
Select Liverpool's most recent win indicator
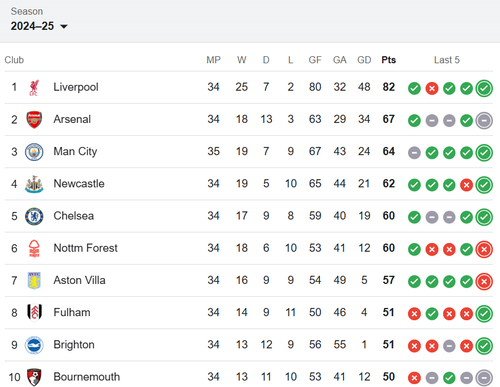(x=484, y=88)
